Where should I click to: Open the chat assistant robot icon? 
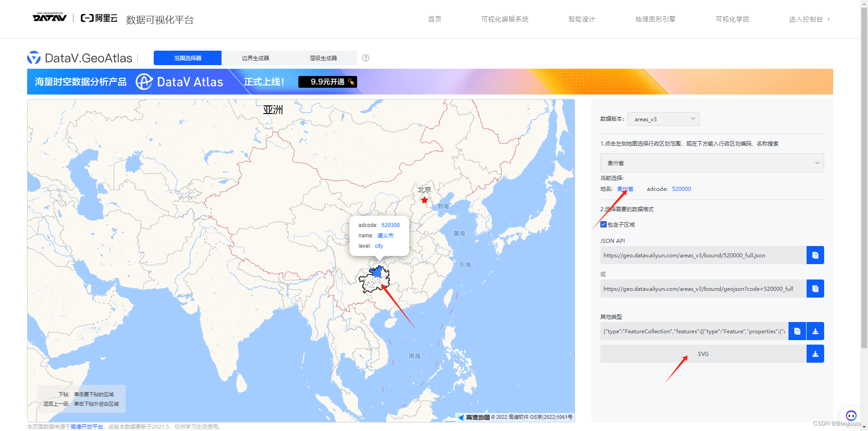point(851,415)
